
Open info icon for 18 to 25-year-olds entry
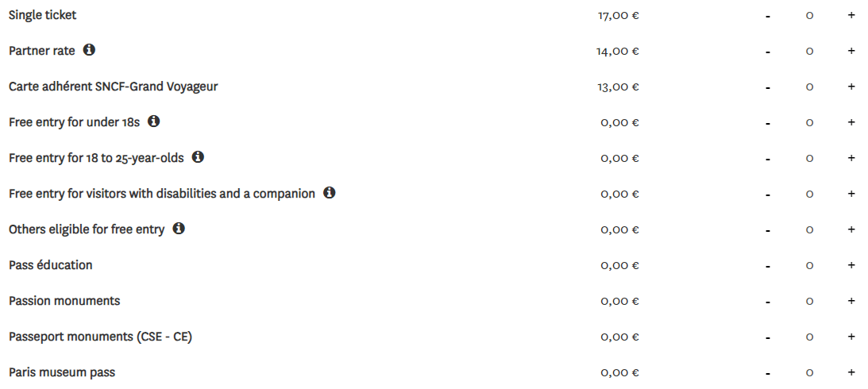click(199, 157)
